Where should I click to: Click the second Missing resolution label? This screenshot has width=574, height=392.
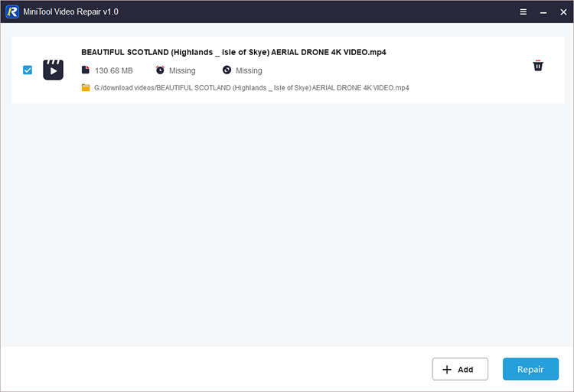click(x=249, y=70)
